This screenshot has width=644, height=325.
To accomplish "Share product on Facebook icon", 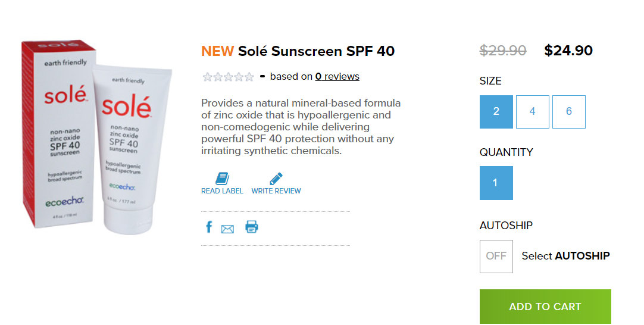I will click(x=209, y=227).
